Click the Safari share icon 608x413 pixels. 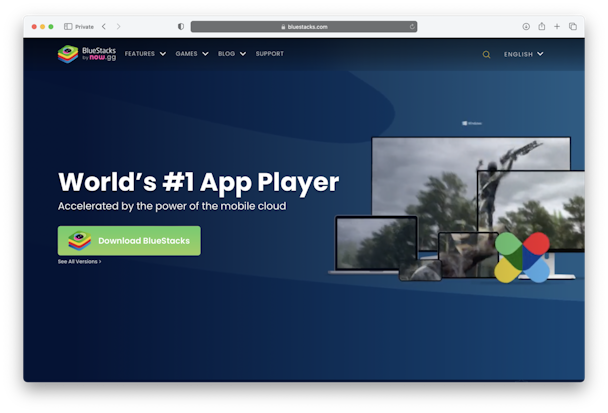coord(542,26)
